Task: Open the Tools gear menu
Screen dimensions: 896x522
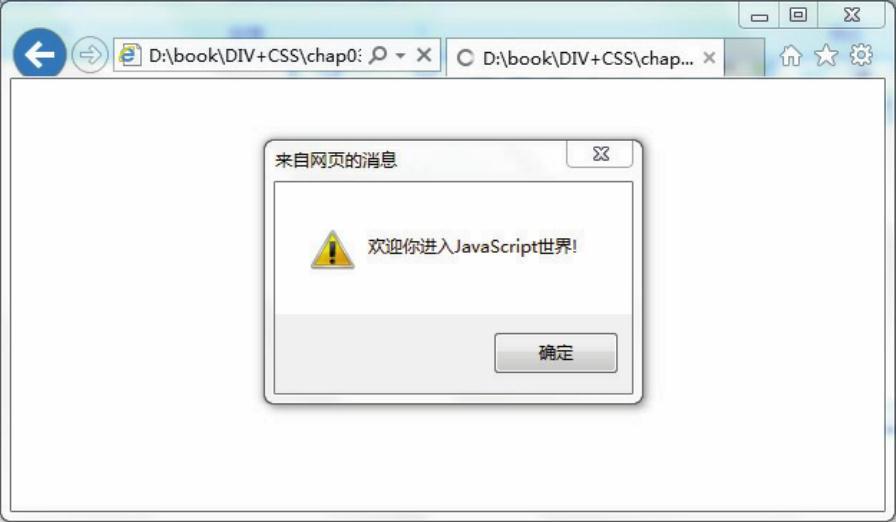Action: click(x=861, y=55)
